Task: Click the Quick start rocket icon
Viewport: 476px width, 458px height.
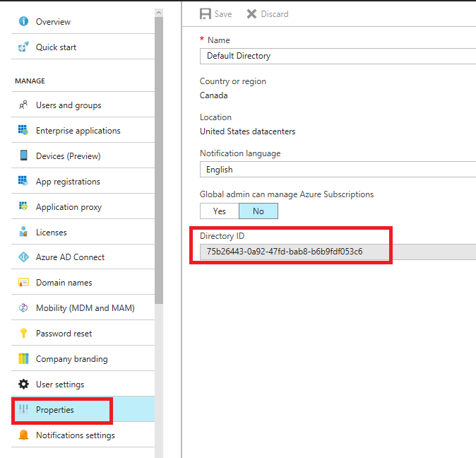Action: 23,47
